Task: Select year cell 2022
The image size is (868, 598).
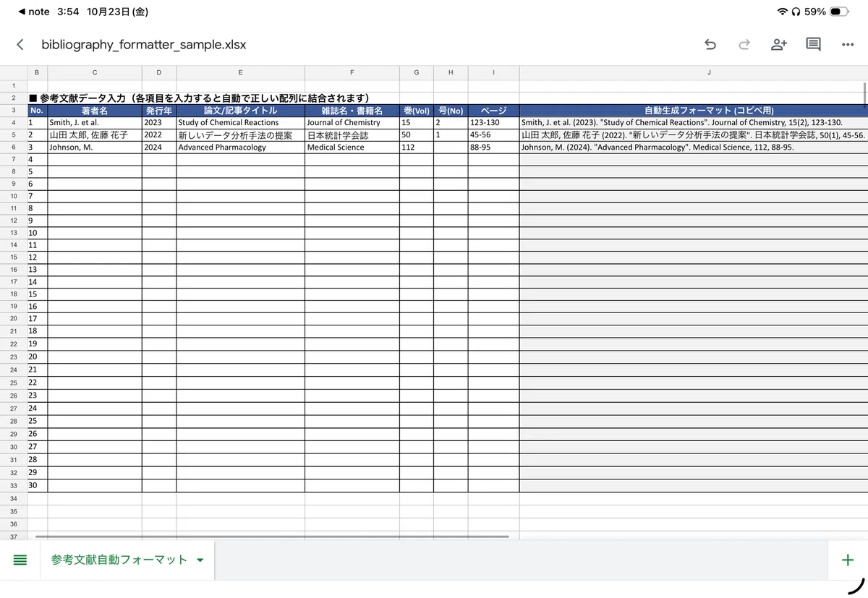Action: [x=159, y=134]
